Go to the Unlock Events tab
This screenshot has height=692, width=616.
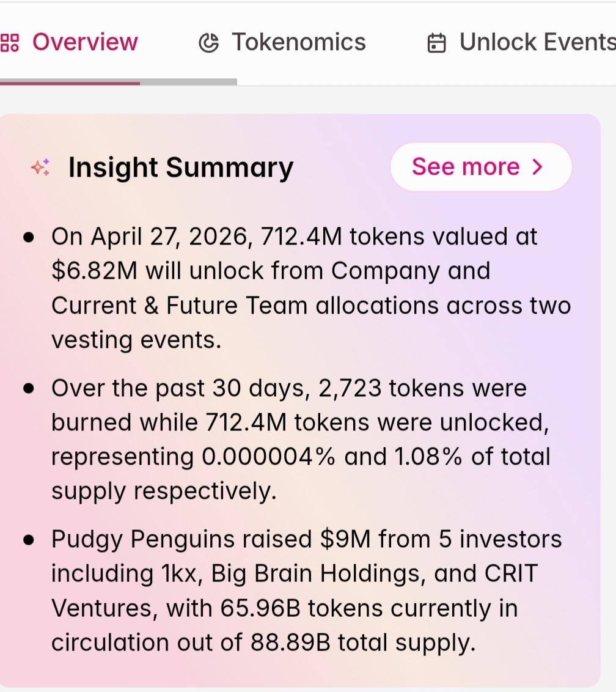[x=537, y=42]
